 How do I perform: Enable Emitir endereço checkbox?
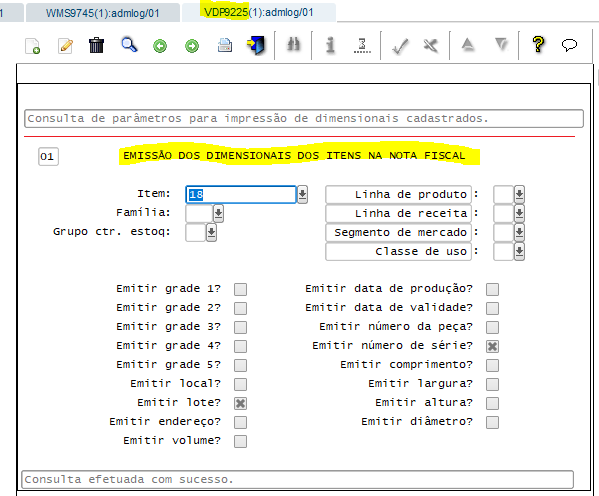coord(240,423)
